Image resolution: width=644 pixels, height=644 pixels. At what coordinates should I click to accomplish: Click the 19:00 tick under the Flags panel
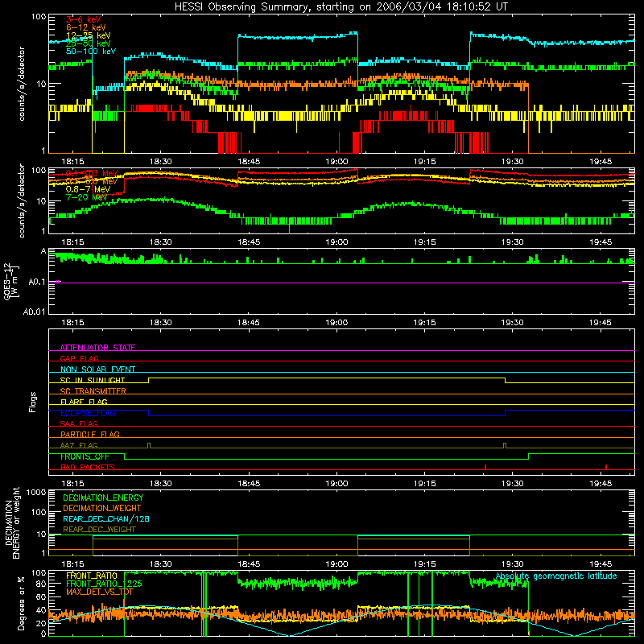pos(336,484)
